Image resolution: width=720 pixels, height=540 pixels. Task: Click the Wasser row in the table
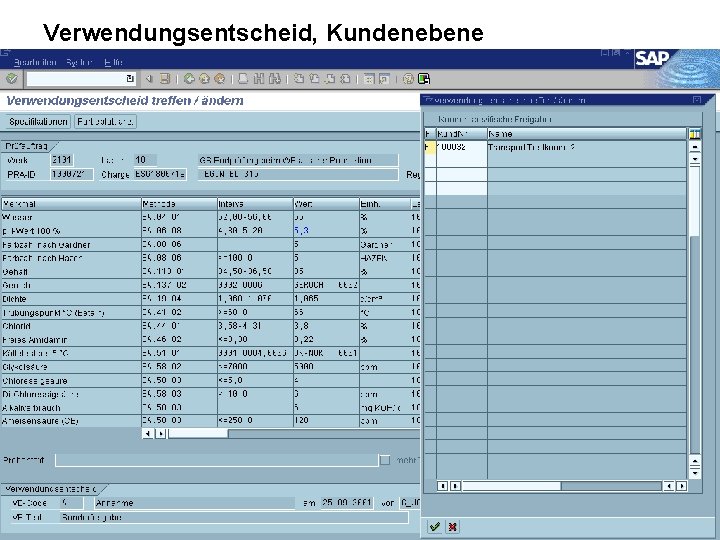coord(211,217)
